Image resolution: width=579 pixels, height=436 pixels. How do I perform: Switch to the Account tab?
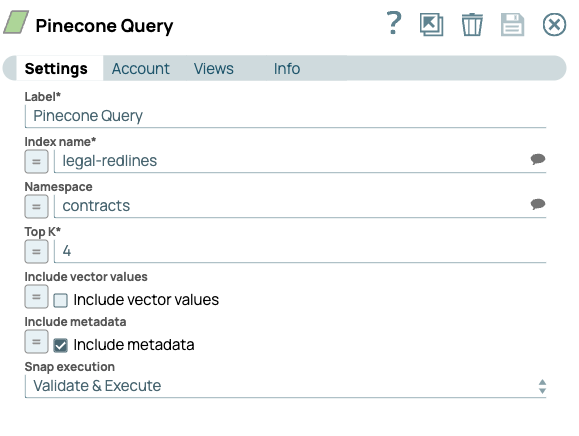click(141, 69)
